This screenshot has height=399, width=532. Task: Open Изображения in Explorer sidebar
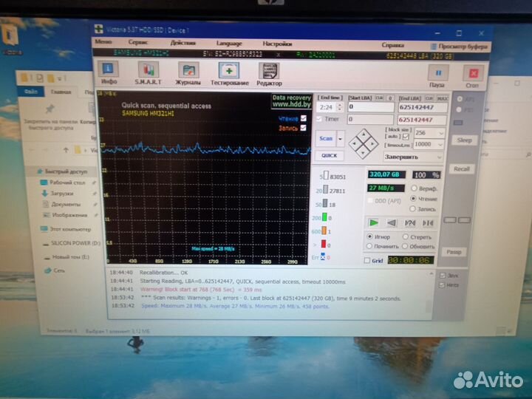(x=65, y=215)
